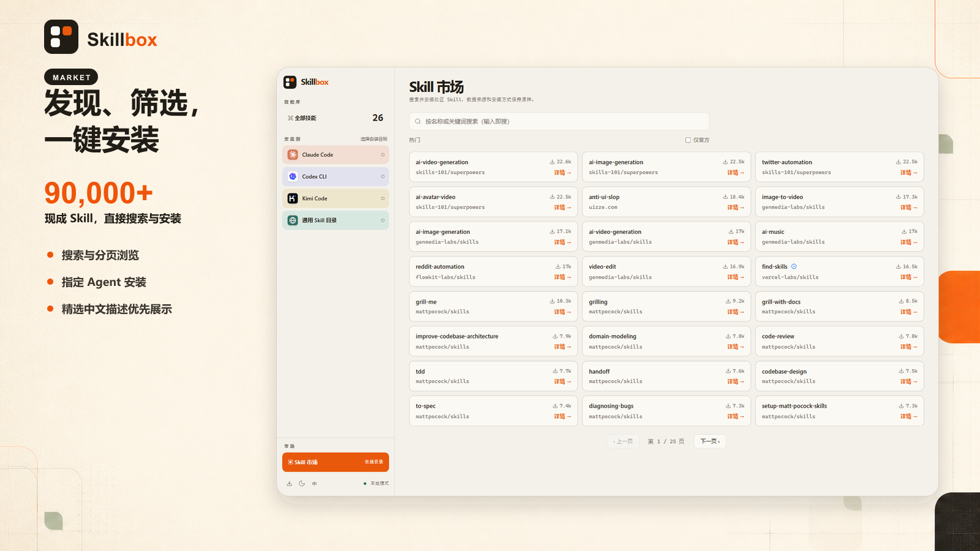
Task: Select the Claude Code radio circle
Action: (383, 155)
